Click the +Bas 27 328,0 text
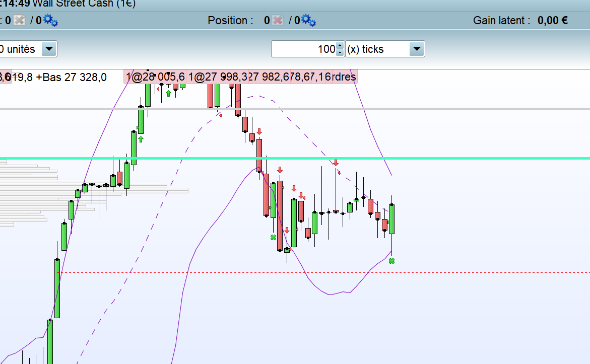Image resolution: width=590 pixels, height=364 pixels. [x=71, y=77]
